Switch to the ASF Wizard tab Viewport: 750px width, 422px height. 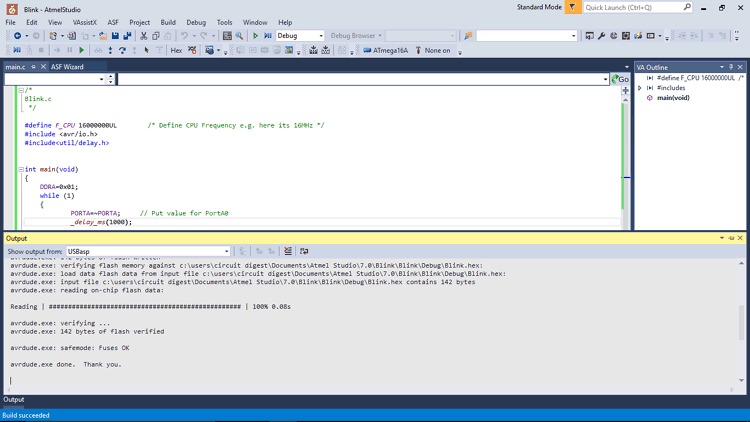click(67, 67)
